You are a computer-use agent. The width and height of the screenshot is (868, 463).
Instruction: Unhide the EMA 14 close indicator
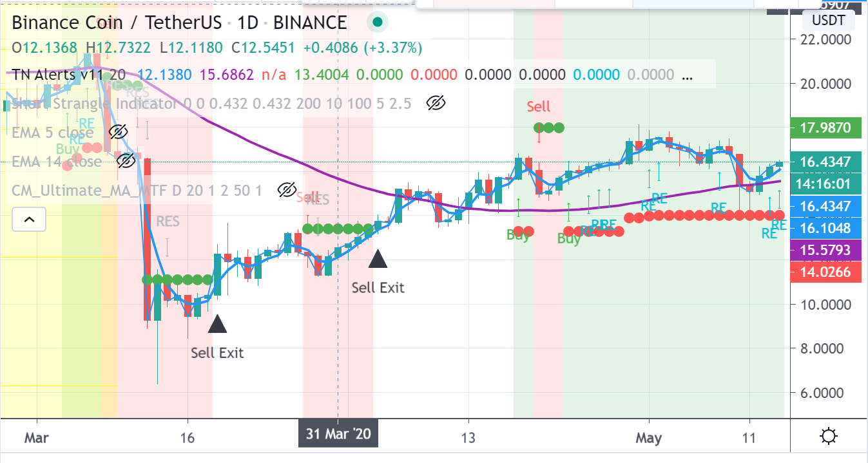[x=126, y=161]
